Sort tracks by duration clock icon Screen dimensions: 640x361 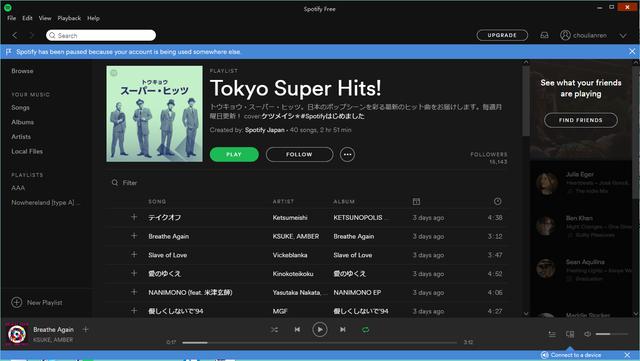click(497, 201)
